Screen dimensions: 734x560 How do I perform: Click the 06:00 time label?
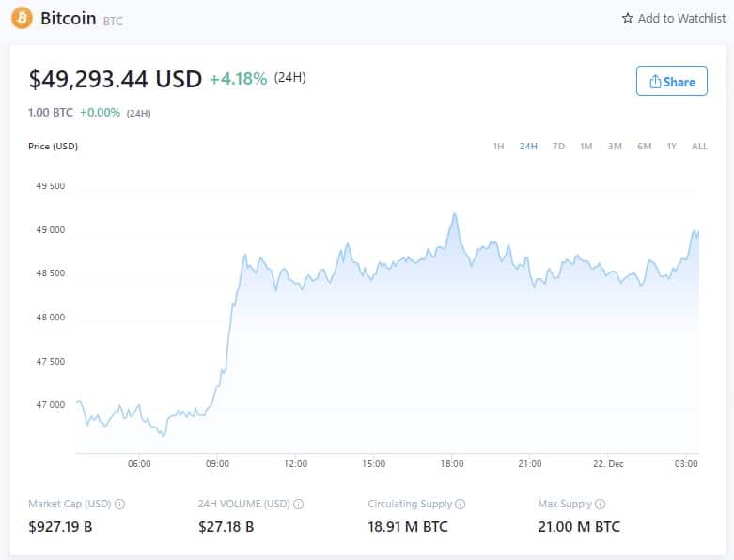click(x=139, y=463)
